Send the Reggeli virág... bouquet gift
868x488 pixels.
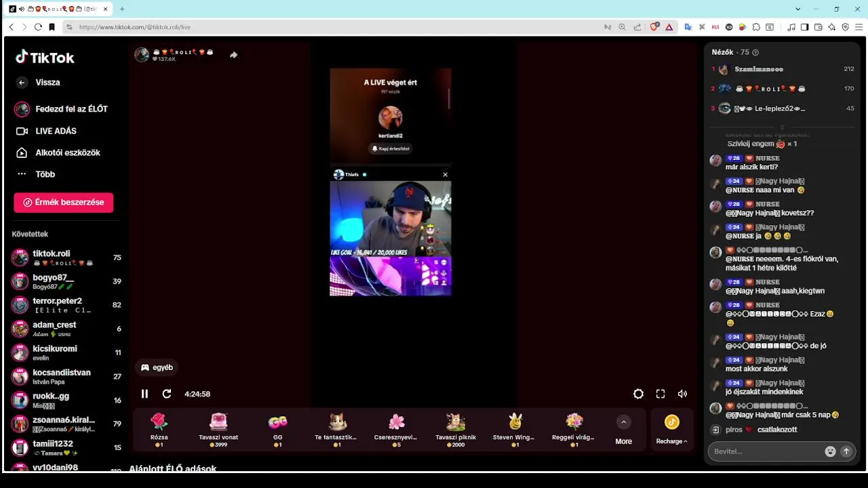pyautogui.click(x=574, y=430)
